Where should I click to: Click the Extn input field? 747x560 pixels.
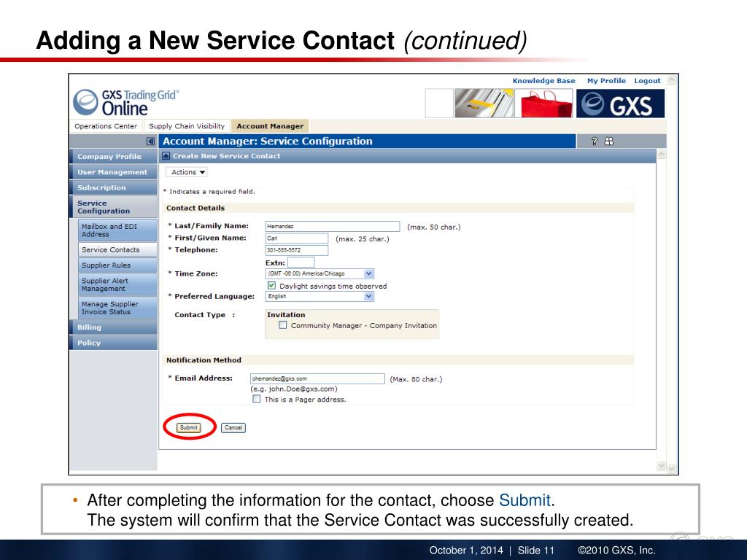point(301,262)
